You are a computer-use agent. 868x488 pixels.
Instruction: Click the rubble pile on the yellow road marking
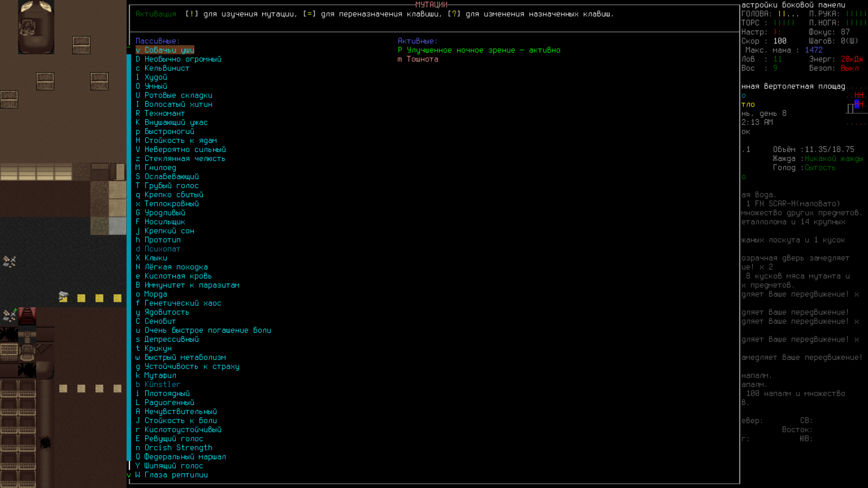63,297
